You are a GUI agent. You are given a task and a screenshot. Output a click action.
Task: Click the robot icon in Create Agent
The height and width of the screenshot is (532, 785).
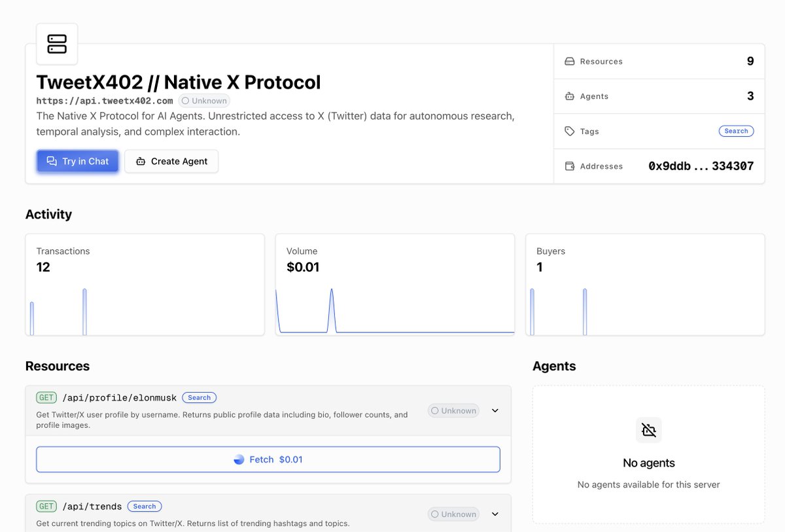tap(140, 161)
